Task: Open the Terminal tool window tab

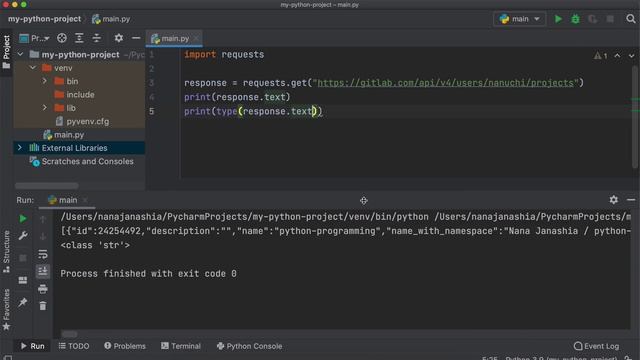Action: pos(181,346)
